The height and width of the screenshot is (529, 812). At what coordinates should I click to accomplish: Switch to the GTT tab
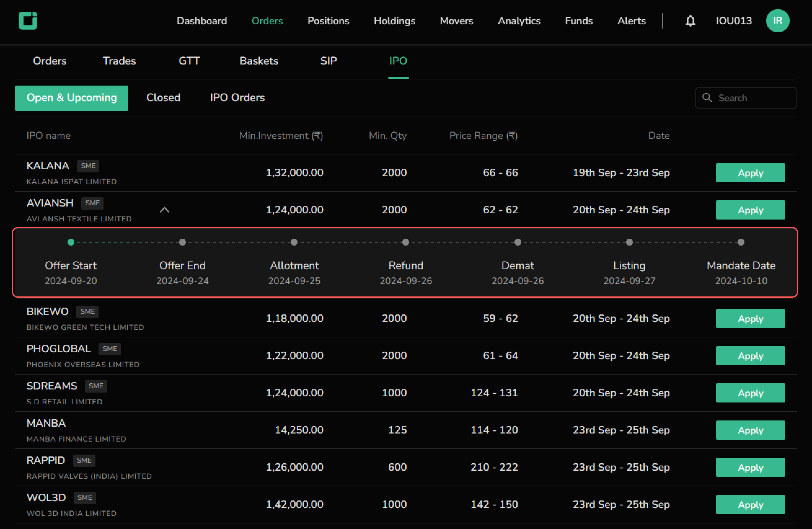tap(189, 61)
